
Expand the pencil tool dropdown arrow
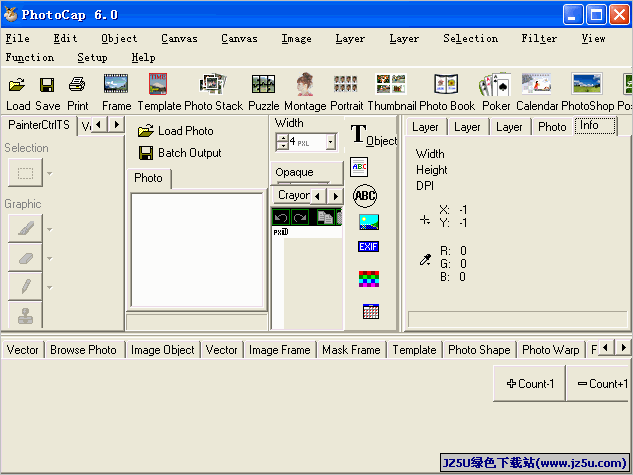(50, 288)
